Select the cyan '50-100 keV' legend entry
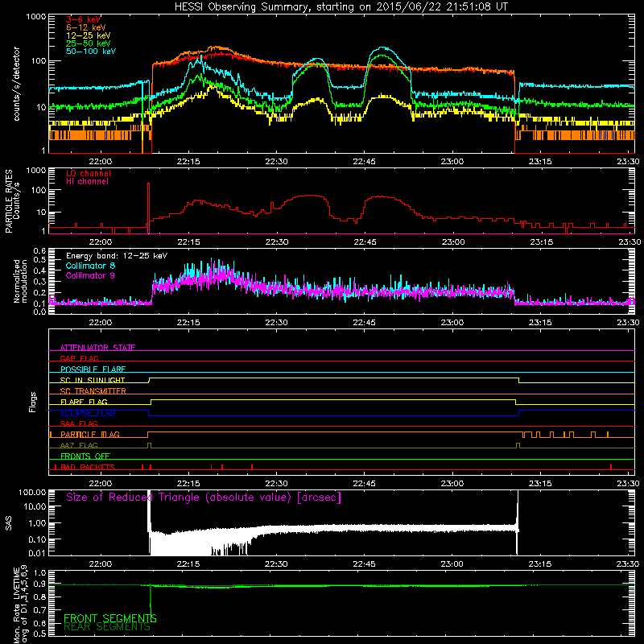Screen dimensions: 644x644 point(91,52)
